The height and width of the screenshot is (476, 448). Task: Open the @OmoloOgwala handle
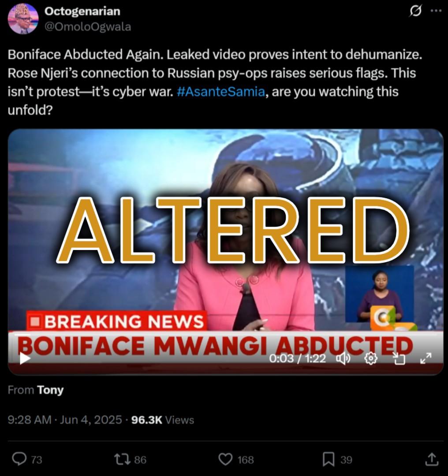[88, 27]
